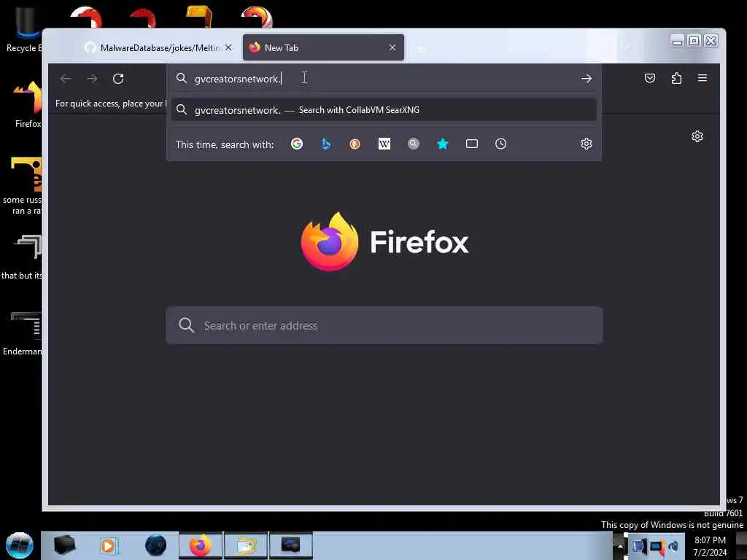Screen dimensions: 747x560
Task: Open the Firefox desktop shortcut
Action: tap(28, 105)
